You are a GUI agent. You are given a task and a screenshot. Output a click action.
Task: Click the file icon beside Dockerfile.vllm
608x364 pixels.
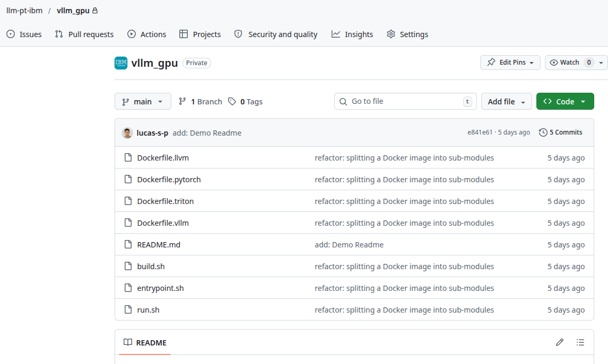(128, 223)
